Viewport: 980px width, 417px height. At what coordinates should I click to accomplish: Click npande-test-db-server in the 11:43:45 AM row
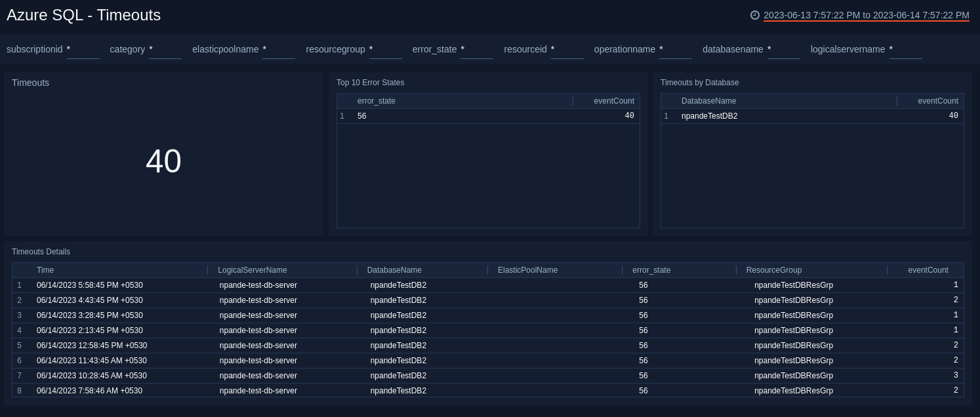[258, 361]
